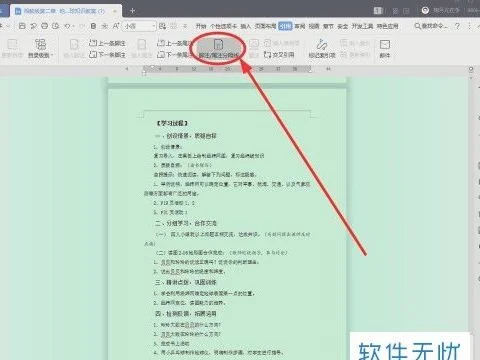Toggle Bold formatting with the B icon
Image resolution: width=480 pixels, height=360 pixels.
94,26
